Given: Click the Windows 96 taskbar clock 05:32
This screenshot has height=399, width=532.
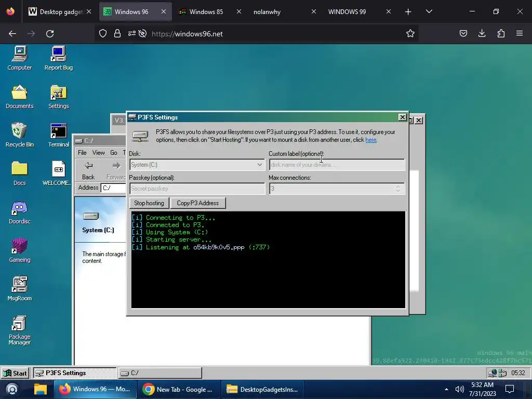Looking at the screenshot, I should click(518, 373).
